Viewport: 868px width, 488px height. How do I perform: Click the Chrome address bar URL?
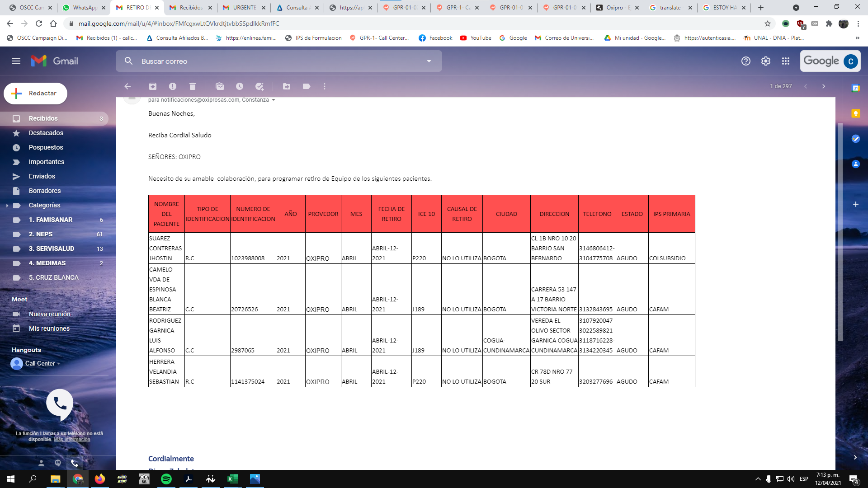click(x=179, y=23)
